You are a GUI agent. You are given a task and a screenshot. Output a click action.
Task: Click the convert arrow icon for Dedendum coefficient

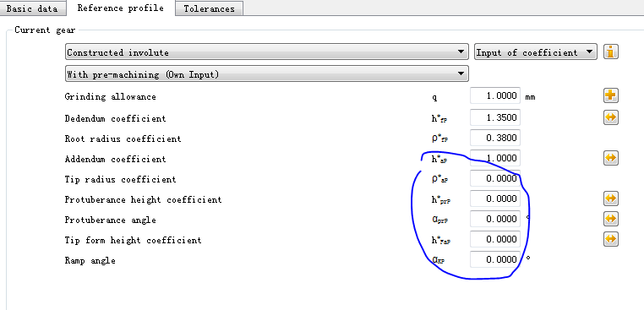(611, 117)
